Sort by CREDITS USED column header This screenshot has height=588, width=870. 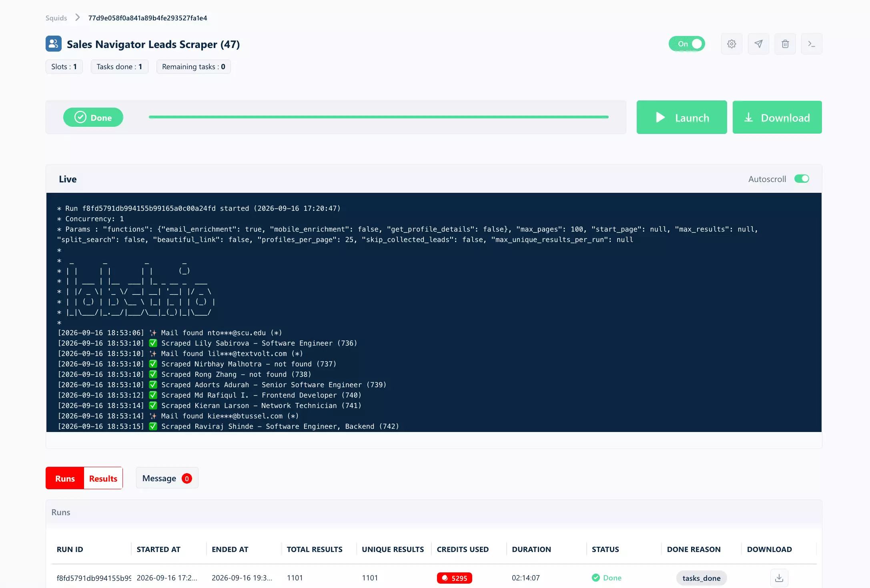(x=463, y=550)
